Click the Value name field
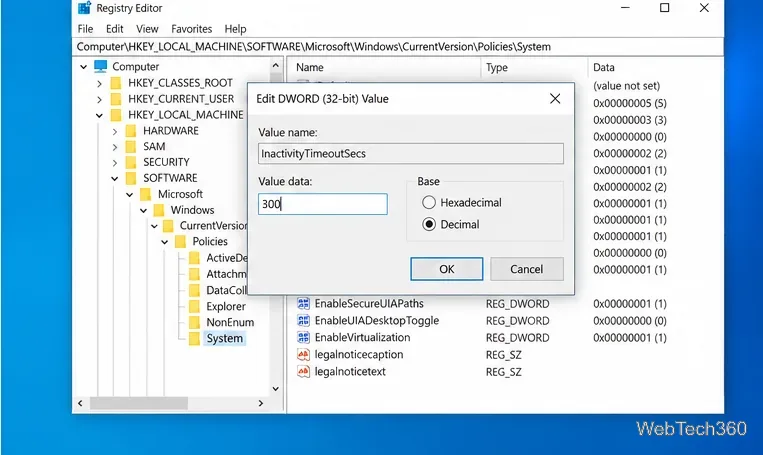The image size is (763, 455). point(411,153)
